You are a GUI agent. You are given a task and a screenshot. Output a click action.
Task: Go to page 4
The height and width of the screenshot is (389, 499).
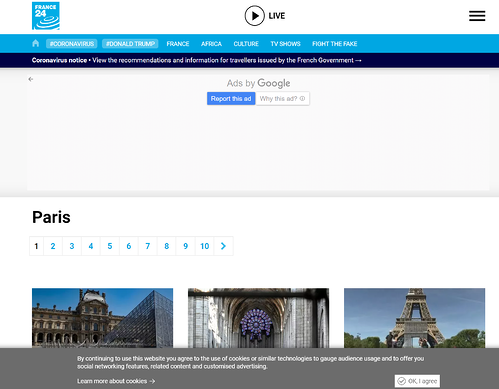coord(91,246)
